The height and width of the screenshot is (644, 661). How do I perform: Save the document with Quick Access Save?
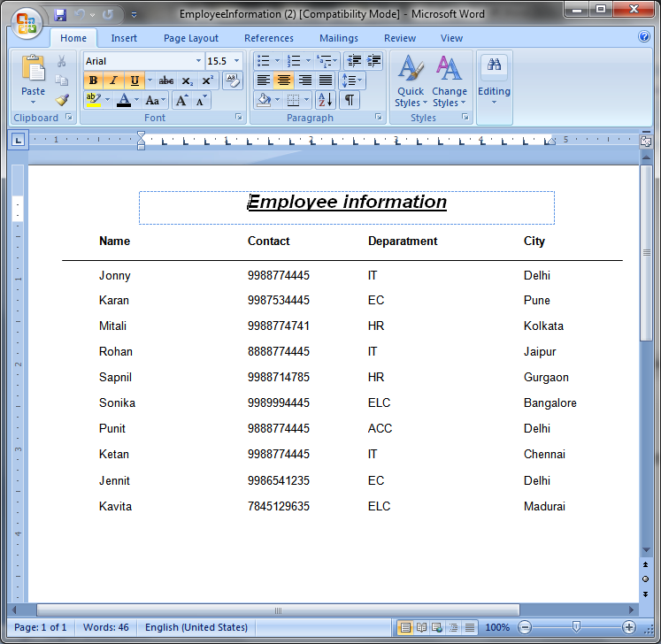tap(60, 15)
